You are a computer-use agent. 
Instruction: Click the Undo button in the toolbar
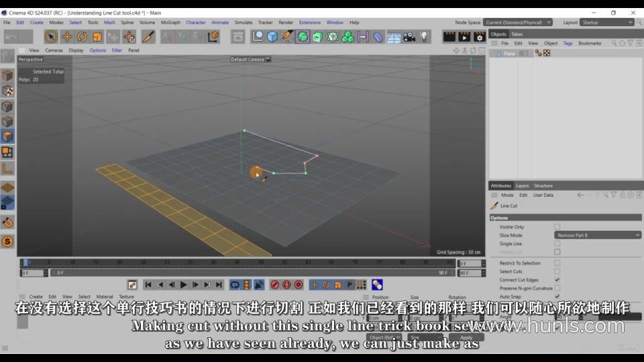[11, 37]
